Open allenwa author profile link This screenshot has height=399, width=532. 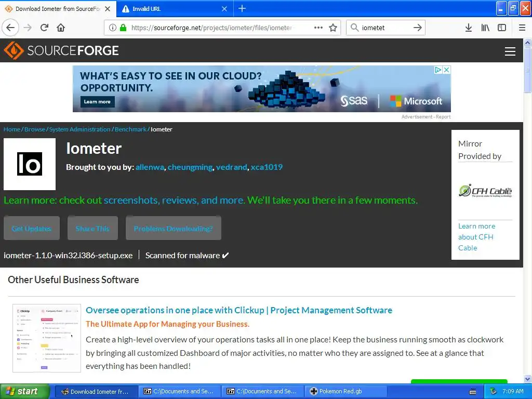150,167
